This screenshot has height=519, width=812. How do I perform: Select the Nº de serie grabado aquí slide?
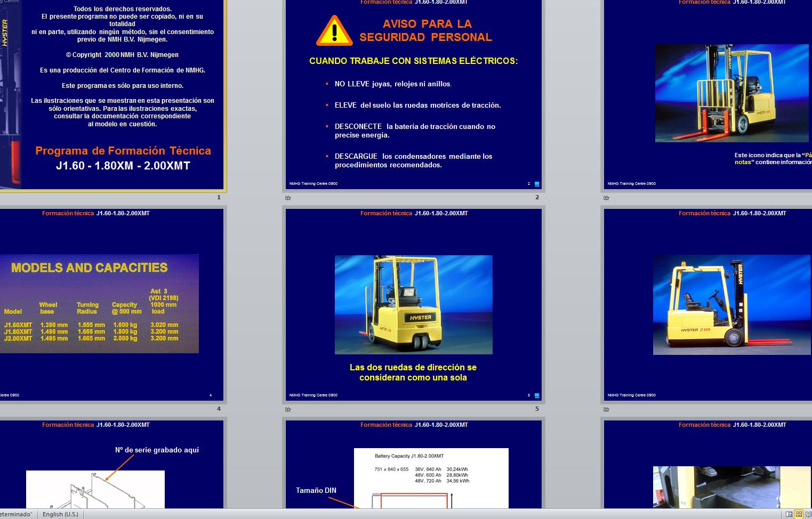(111, 464)
